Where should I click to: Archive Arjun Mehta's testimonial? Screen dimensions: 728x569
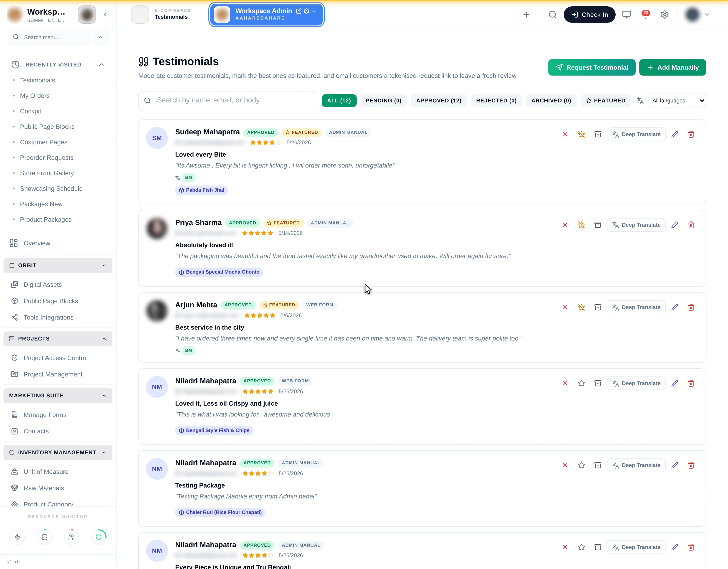pos(598,307)
